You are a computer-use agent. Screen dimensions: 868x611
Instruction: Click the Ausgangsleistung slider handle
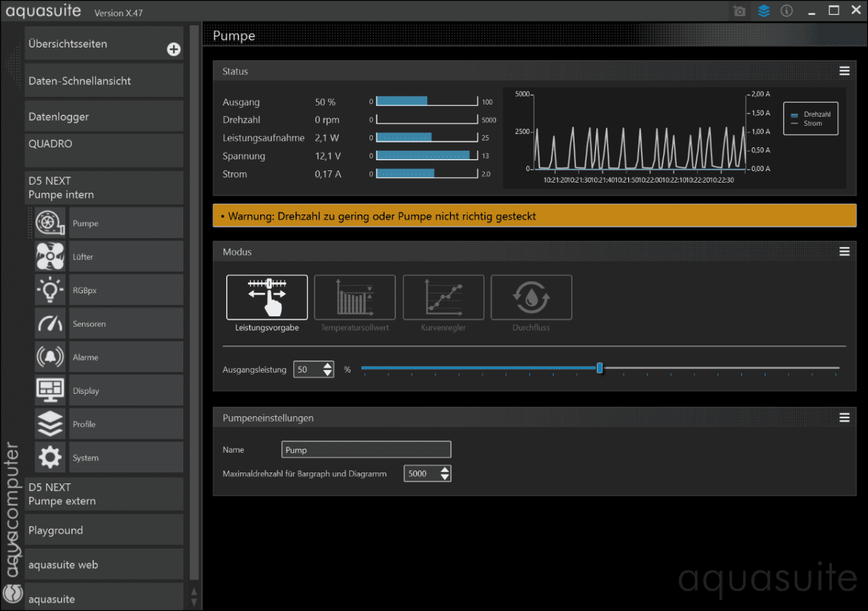click(x=600, y=368)
